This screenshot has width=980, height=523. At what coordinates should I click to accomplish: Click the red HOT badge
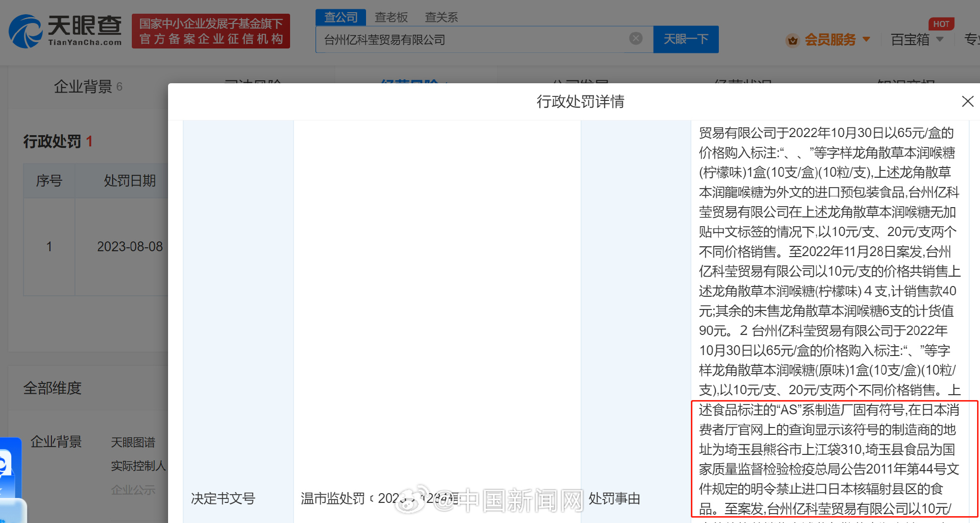point(941,24)
